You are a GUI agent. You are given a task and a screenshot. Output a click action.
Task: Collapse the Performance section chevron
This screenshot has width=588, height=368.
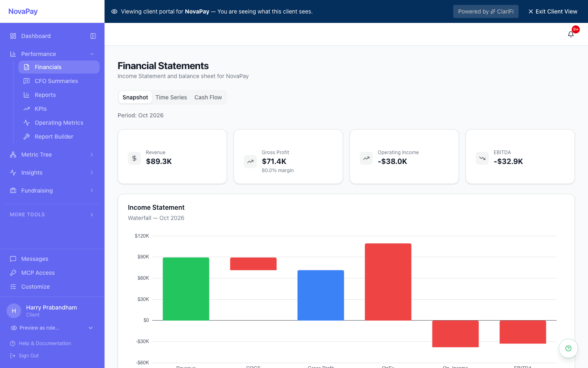point(92,54)
